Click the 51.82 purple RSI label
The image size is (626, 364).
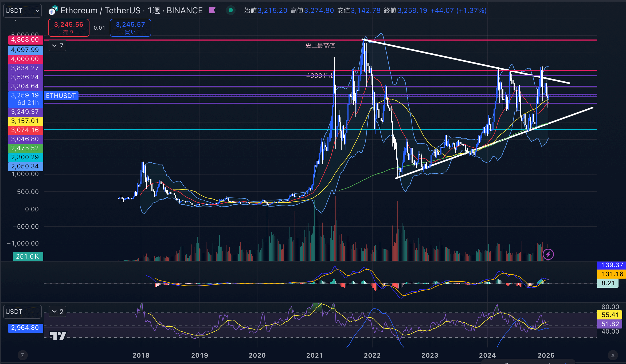pyautogui.click(x=610, y=324)
